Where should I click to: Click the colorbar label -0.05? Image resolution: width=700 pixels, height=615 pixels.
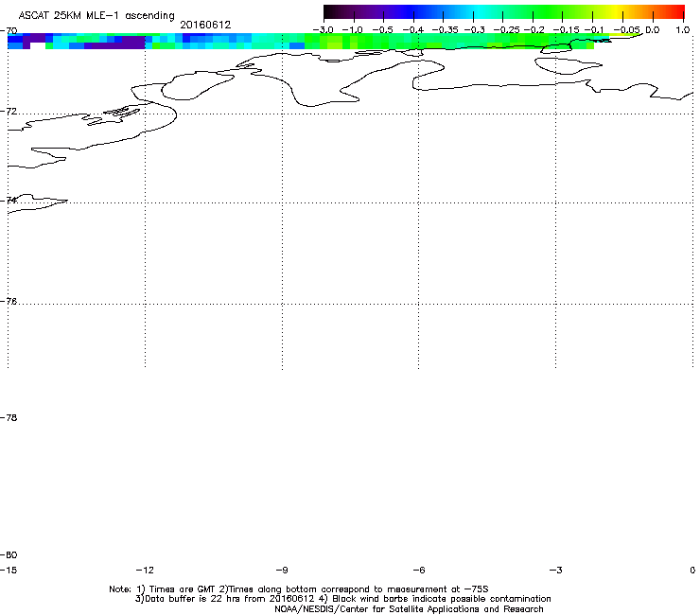(x=626, y=30)
